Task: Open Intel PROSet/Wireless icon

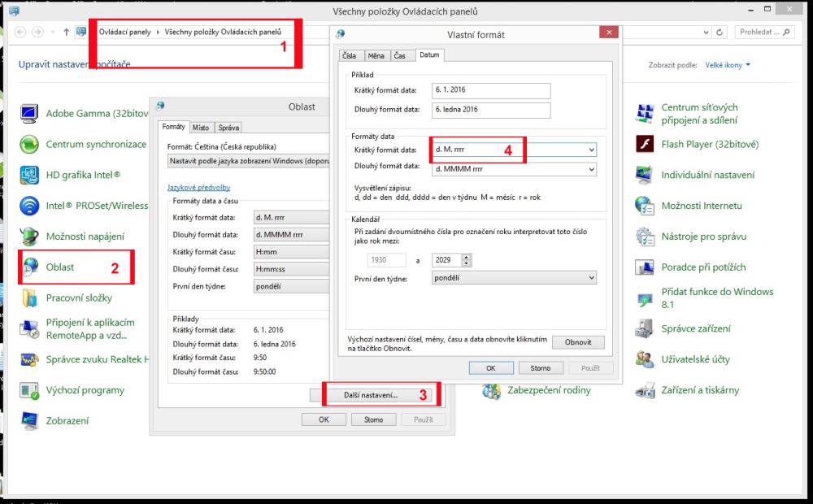Action: [x=29, y=206]
